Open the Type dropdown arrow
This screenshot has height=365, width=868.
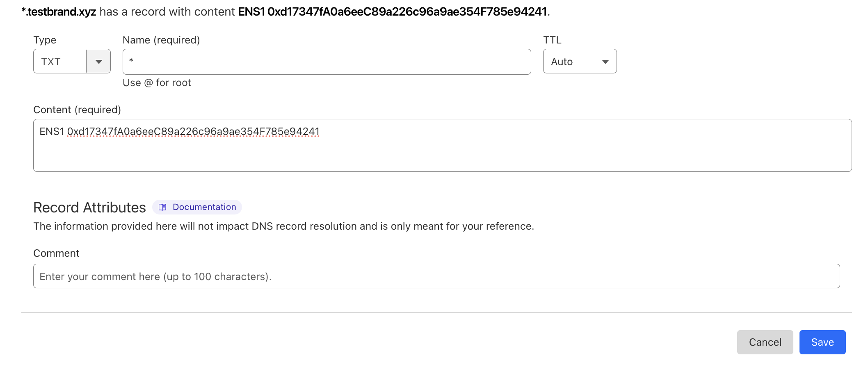click(98, 62)
